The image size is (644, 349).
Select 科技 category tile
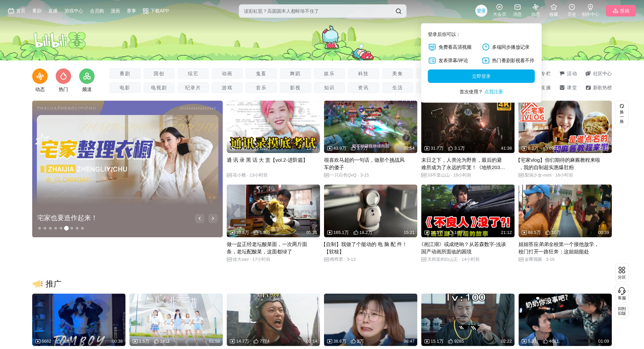363,73
